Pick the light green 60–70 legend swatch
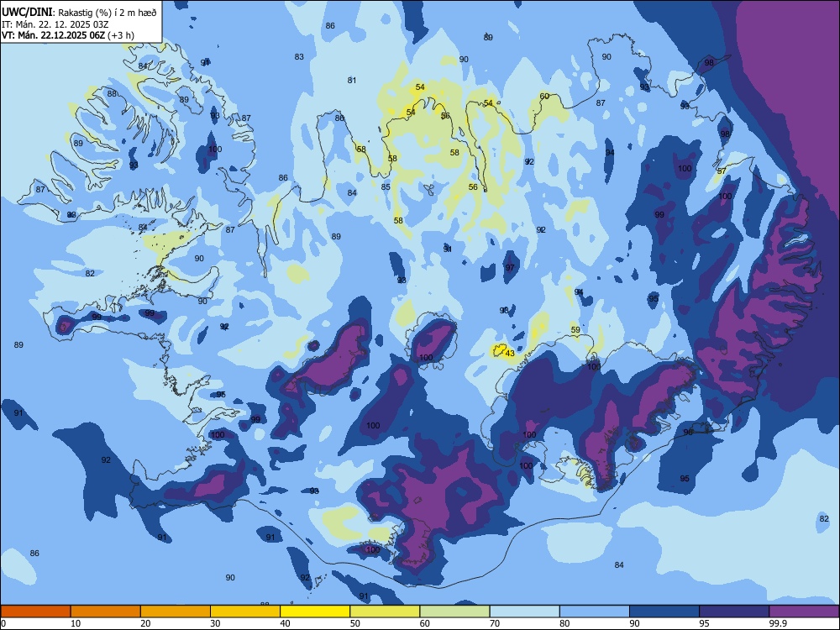Image resolution: width=840 pixels, height=630 pixels. [x=454, y=612]
